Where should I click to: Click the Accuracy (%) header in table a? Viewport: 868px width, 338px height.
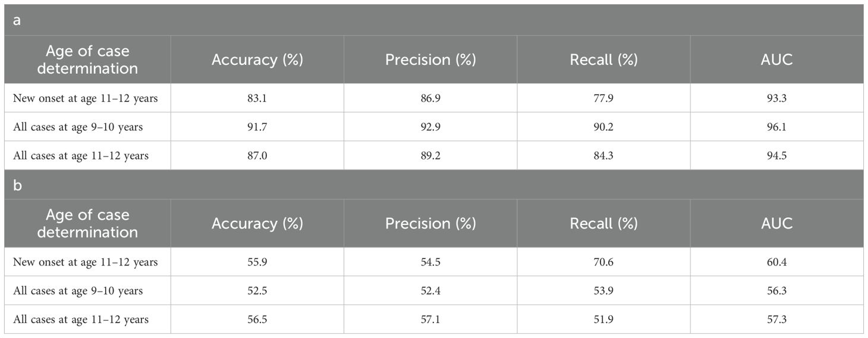point(257,60)
